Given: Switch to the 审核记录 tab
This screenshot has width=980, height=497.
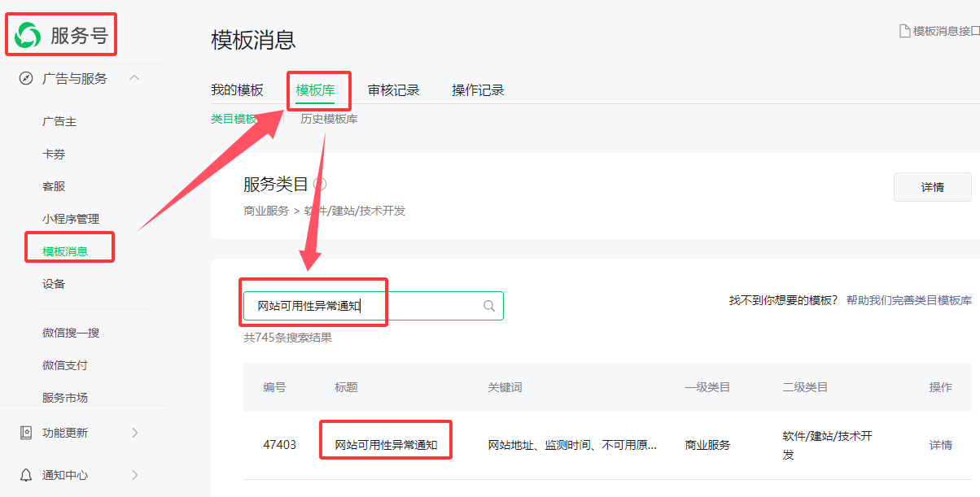Looking at the screenshot, I should [x=393, y=90].
